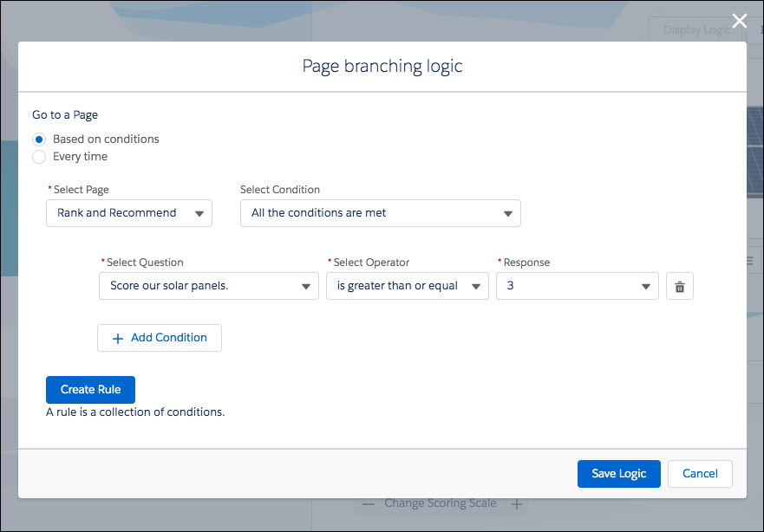The height and width of the screenshot is (532, 764).
Task: Select the Based on conditions radio button
Action: pos(39,139)
